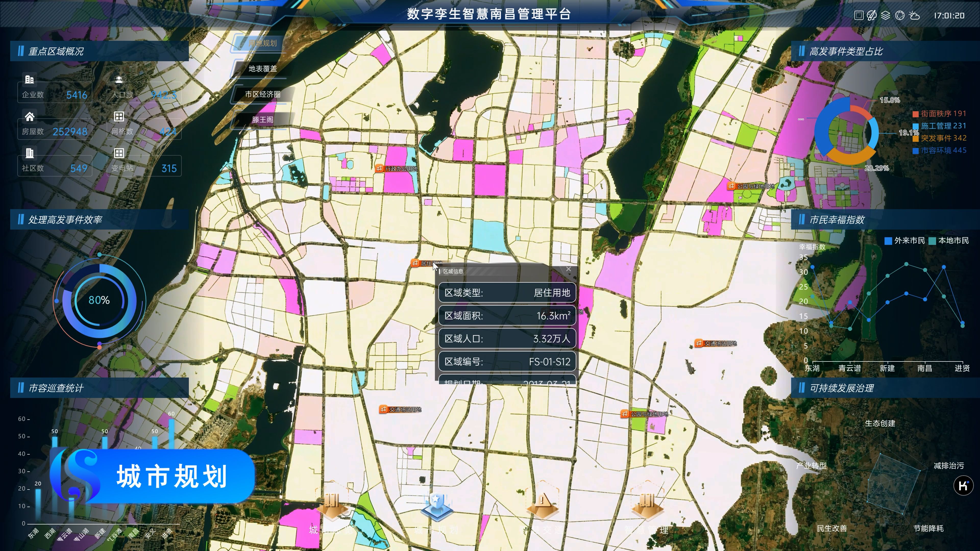Viewport: 980px width, 551px height.
Task: Open the weather cloud-sun icon
Action: coord(914,15)
